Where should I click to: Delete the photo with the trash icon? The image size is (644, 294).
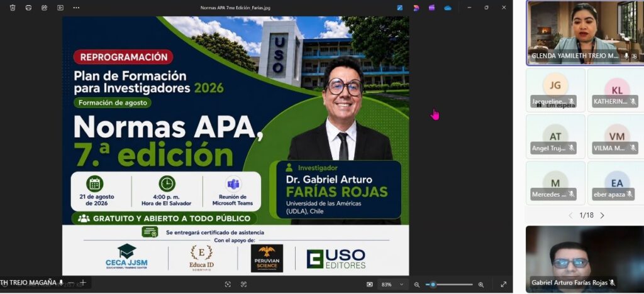(x=13, y=8)
